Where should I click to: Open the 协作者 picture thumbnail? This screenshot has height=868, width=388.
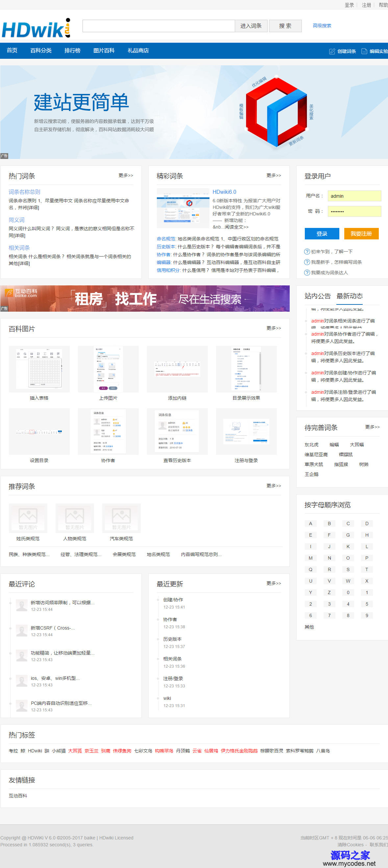[x=108, y=432]
